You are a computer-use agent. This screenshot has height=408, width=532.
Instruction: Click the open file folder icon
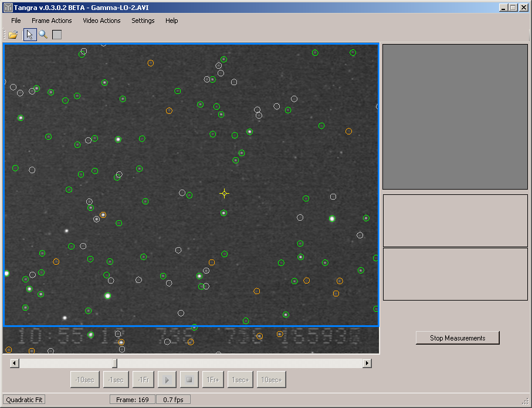(x=13, y=35)
